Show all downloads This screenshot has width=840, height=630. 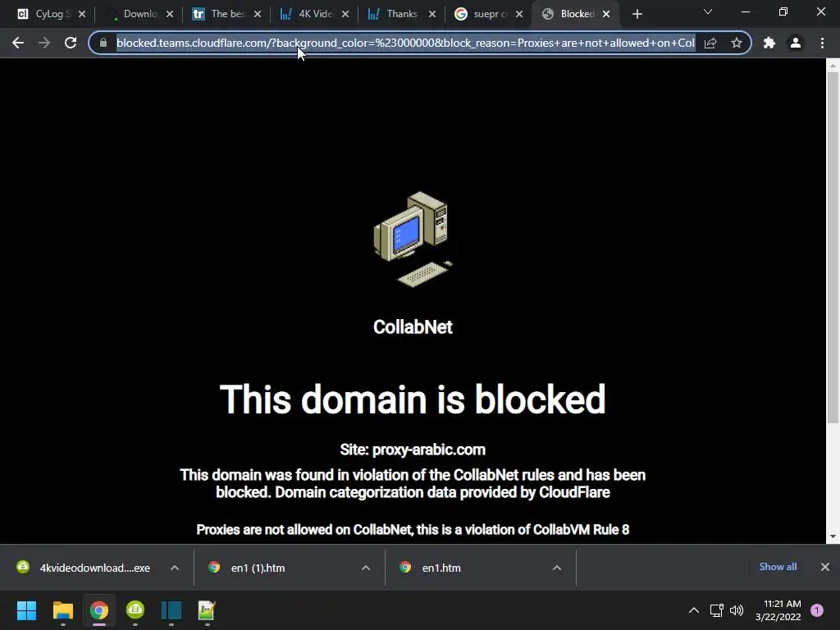[x=778, y=567]
